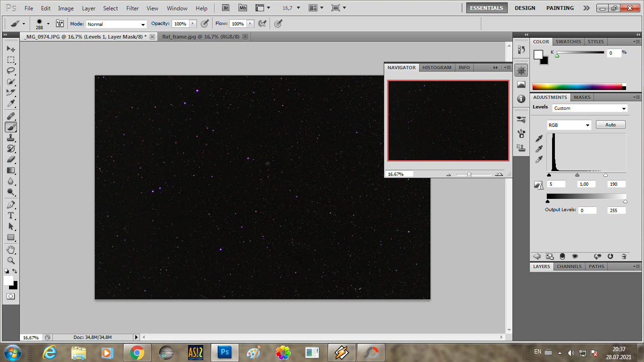Image resolution: width=644 pixels, height=362 pixels.
Task: Open the Filter menu
Action: pos(132,8)
